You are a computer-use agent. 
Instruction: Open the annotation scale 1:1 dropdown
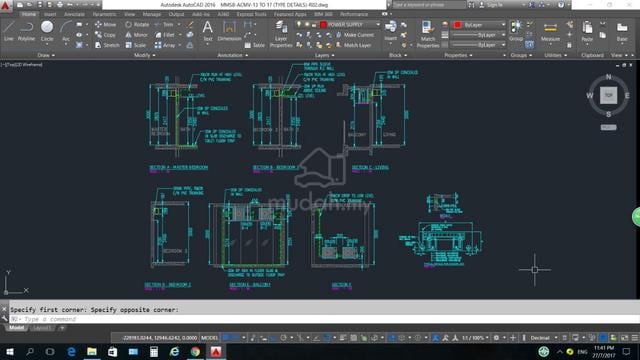pyautogui.click(x=475, y=338)
